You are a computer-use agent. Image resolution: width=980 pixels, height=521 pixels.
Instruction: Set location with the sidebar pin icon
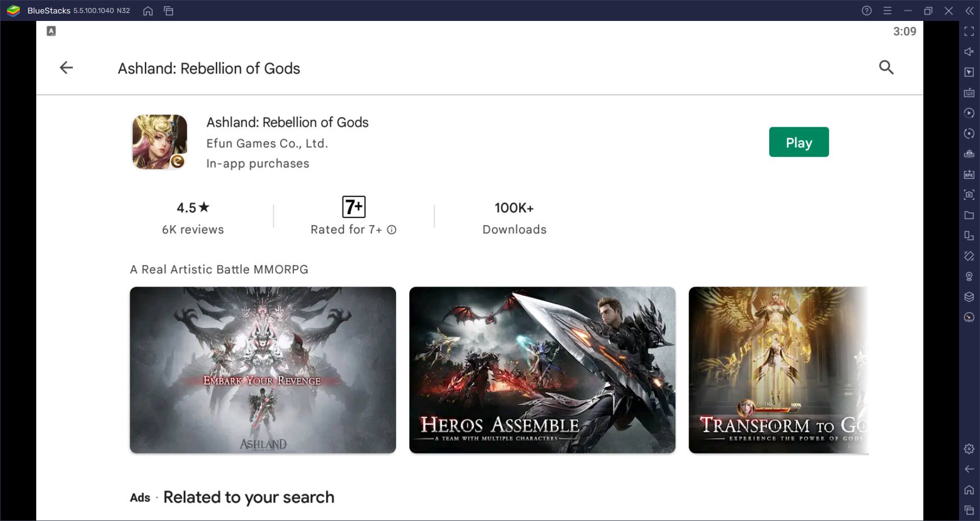coord(969,276)
